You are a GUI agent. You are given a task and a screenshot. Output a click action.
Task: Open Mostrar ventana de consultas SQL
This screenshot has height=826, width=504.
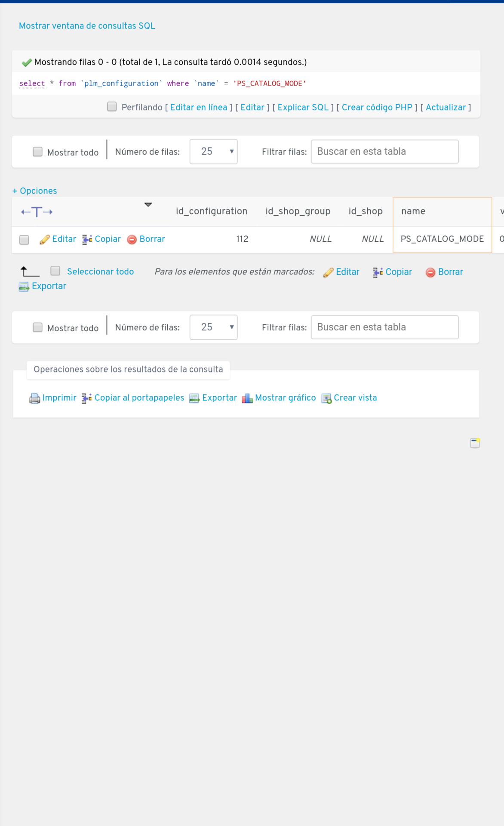pos(87,26)
